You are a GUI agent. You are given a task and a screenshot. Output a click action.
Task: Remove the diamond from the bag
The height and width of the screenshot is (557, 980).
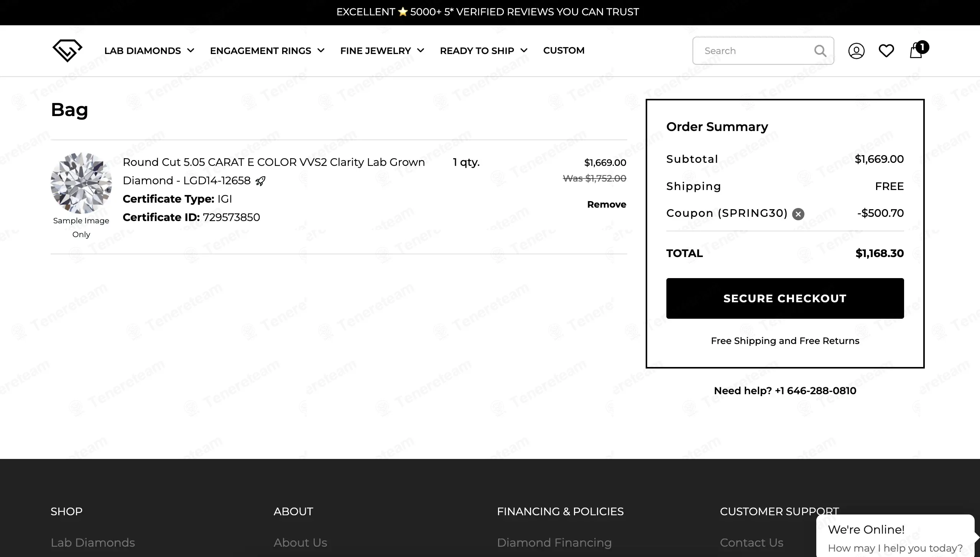607,205
